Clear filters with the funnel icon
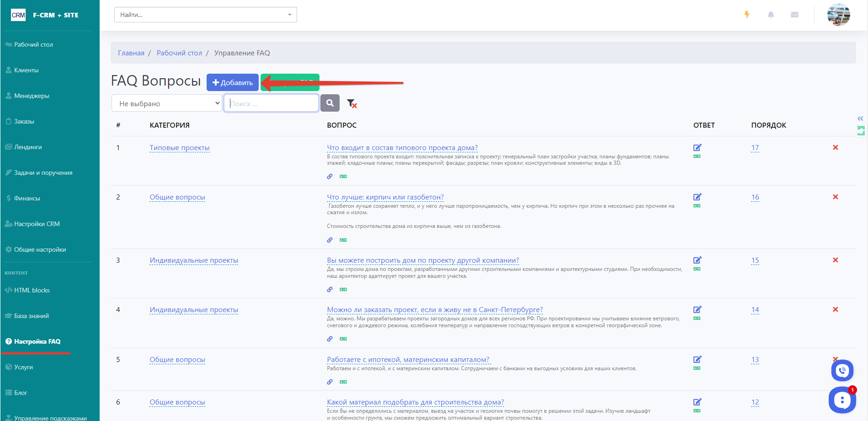The width and height of the screenshot is (868, 421). pyautogui.click(x=351, y=103)
